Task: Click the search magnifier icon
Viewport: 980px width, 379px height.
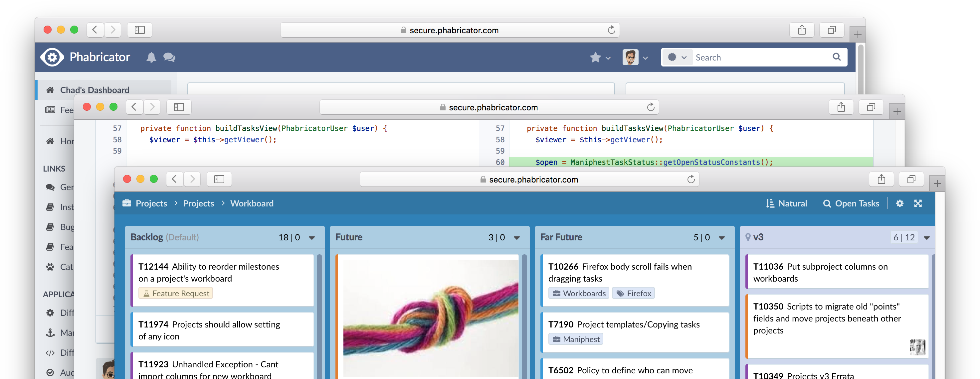Action: pyautogui.click(x=837, y=57)
